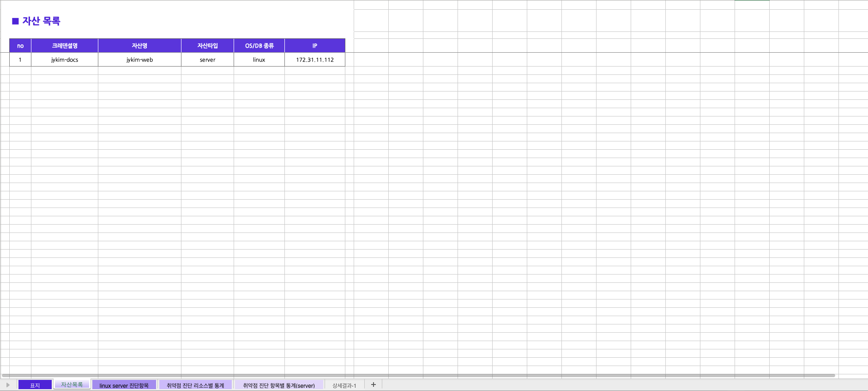Click the IP column header cell
The width and height of the screenshot is (868, 391).
tap(314, 46)
